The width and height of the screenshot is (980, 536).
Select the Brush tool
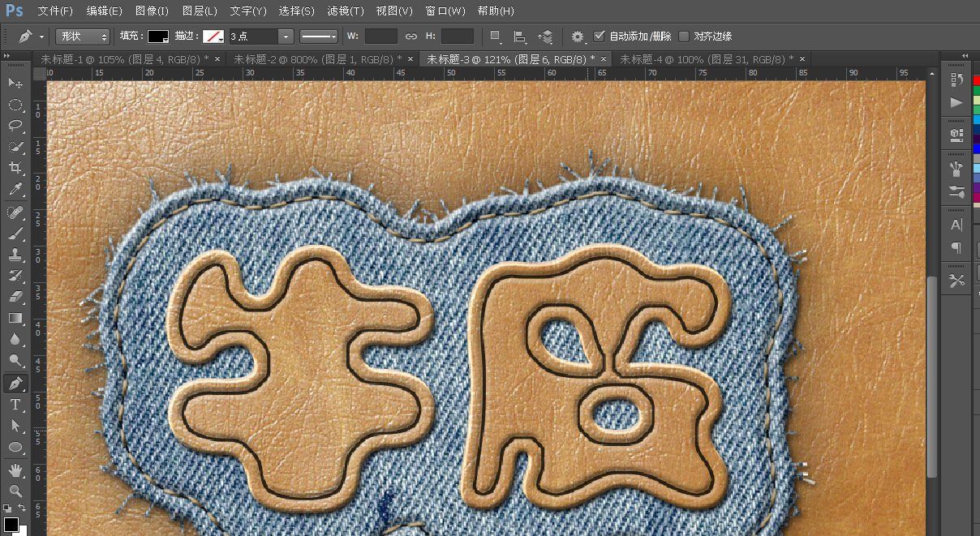coord(15,234)
